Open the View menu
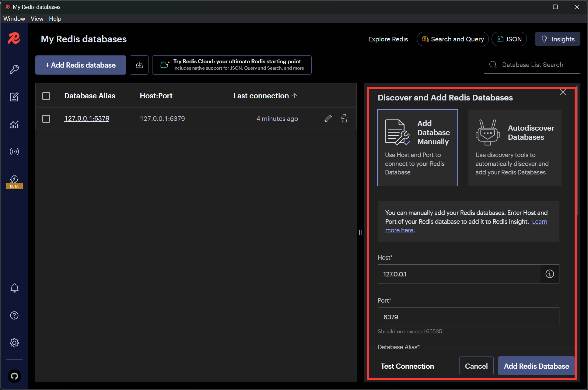 [x=37, y=19]
